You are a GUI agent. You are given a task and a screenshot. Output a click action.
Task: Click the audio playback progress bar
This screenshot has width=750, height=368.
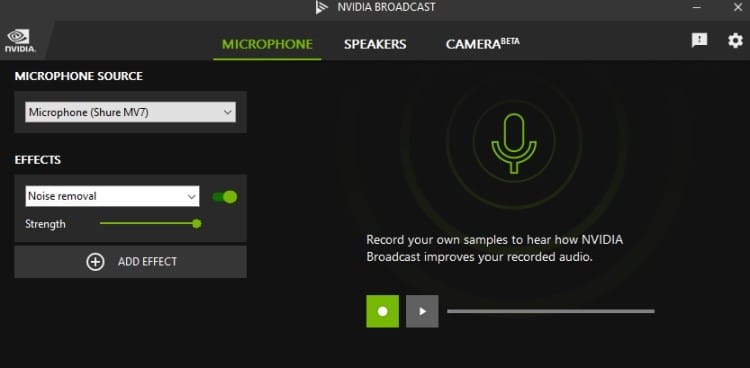[x=551, y=311]
